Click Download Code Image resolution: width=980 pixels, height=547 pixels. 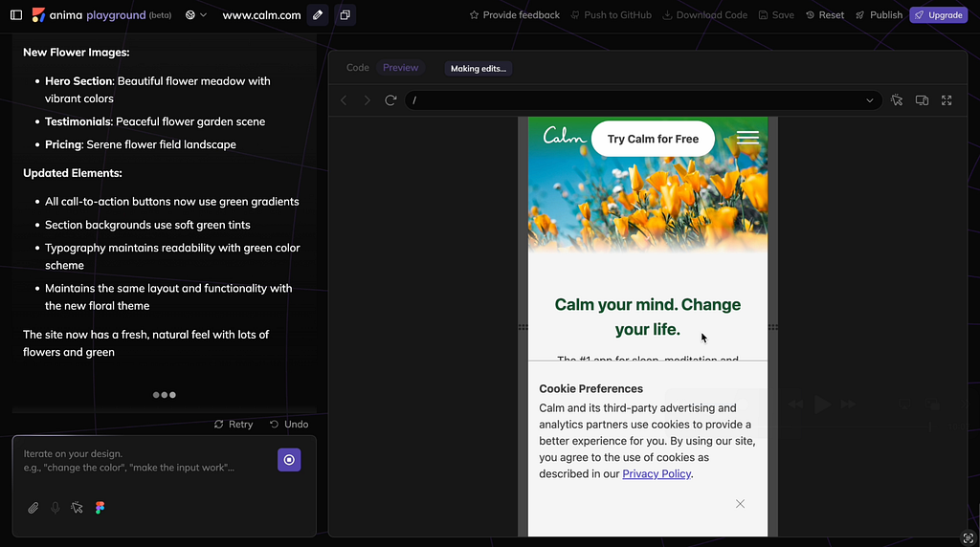pyautogui.click(x=704, y=15)
